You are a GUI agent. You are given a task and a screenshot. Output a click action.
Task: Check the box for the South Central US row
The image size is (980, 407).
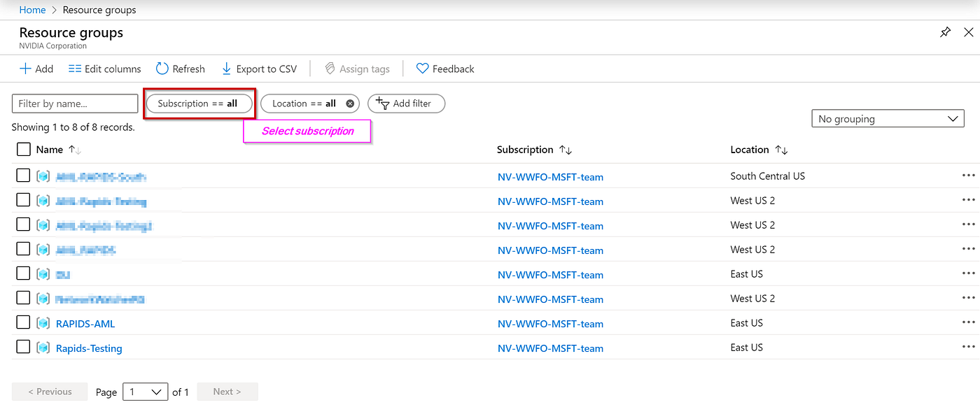click(x=23, y=176)
